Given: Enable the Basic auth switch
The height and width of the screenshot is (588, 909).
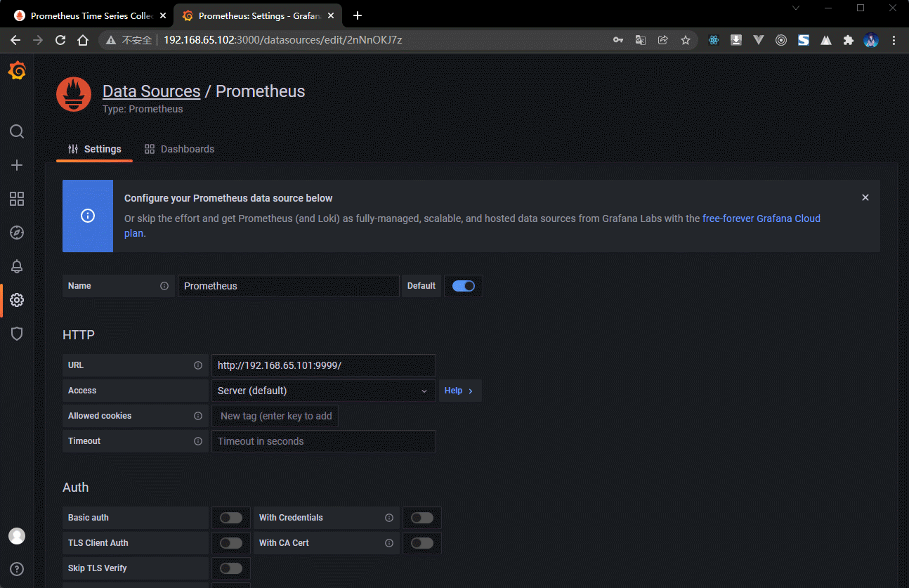Looking at the screenshot, I should click(x=231, y=518).
